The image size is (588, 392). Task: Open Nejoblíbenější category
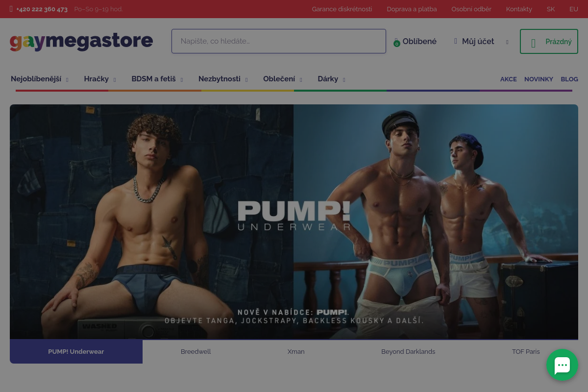tap(36, 79)
